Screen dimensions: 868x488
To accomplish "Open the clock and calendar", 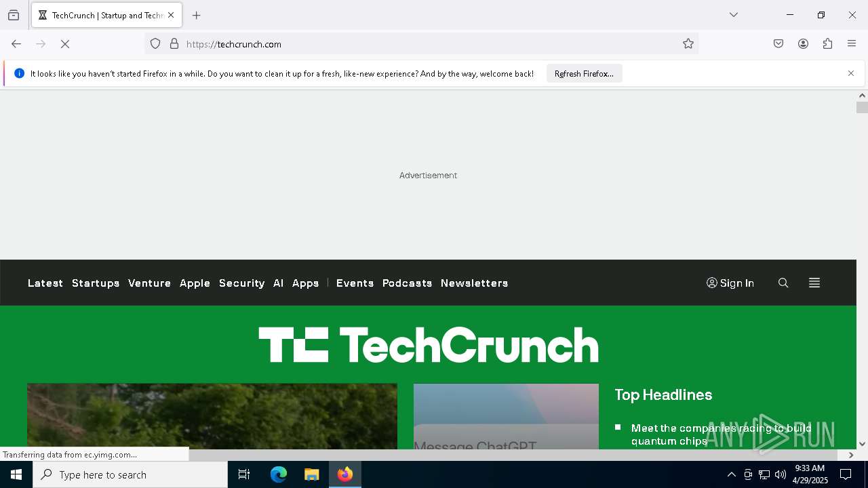I will [810, 474].
